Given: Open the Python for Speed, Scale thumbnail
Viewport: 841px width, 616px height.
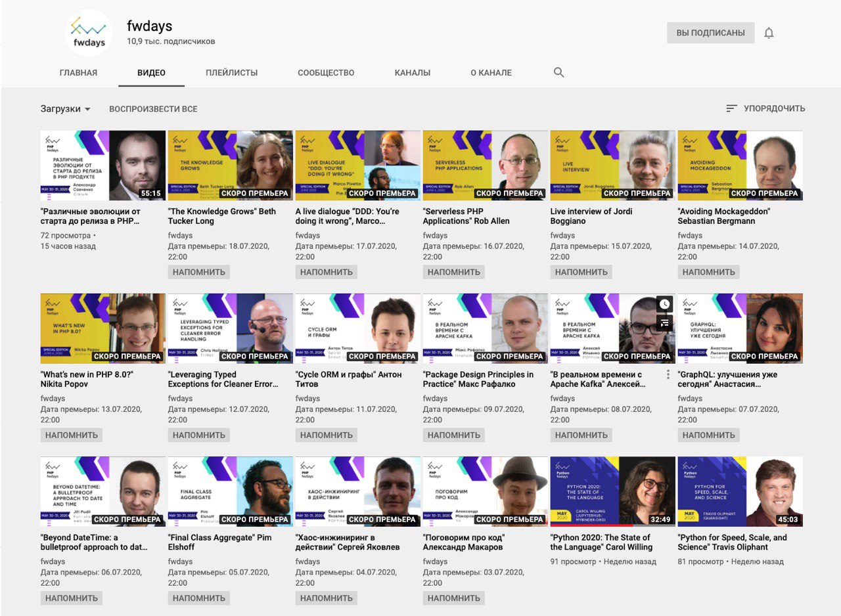Looking at the screenshot, I should 740,491.
